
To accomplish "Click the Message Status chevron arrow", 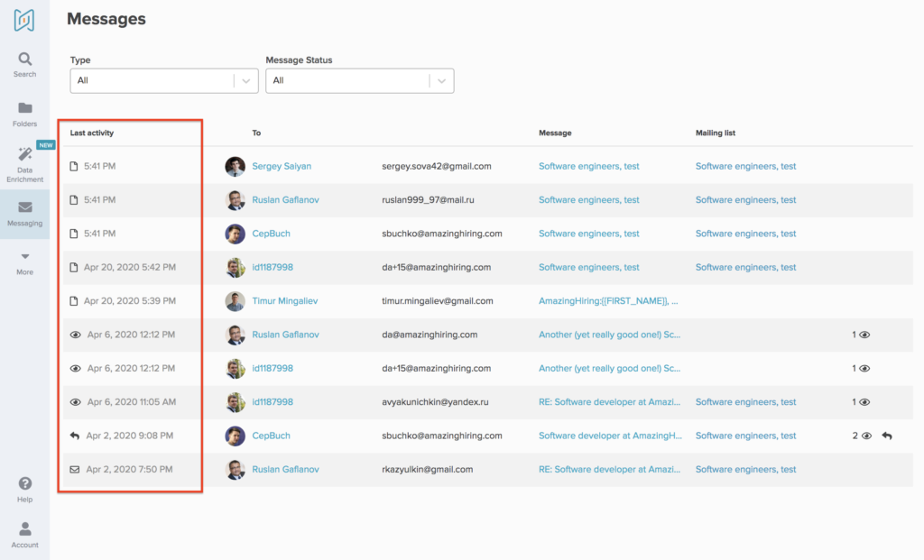I will tap(441, 81).
